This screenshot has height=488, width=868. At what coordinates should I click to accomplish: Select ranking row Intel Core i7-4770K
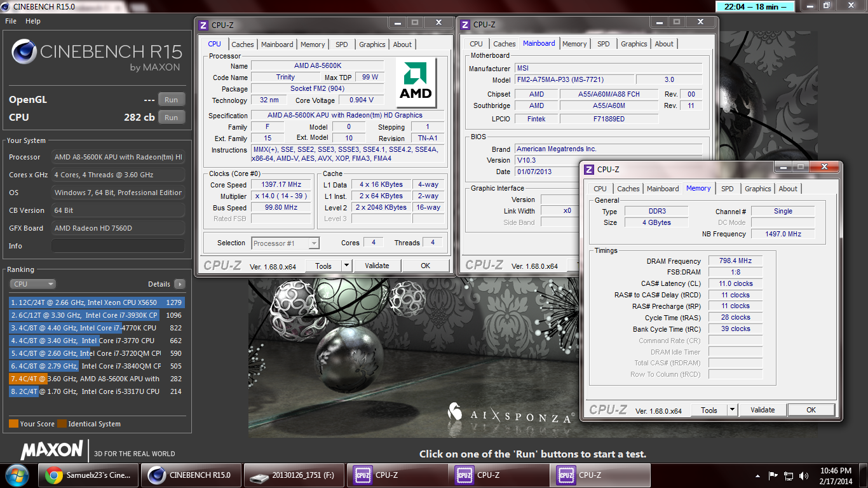pyautogui.click(x=96, y=328)
